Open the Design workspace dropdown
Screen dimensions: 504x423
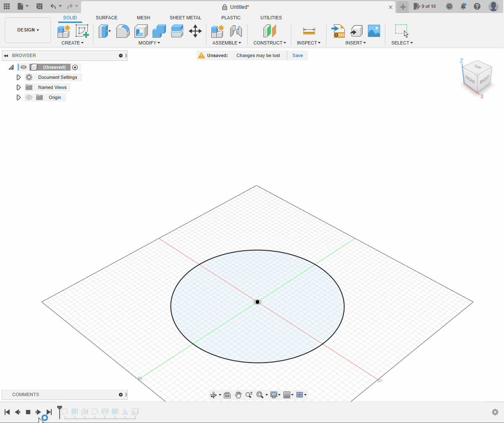(x=28, y=30)
